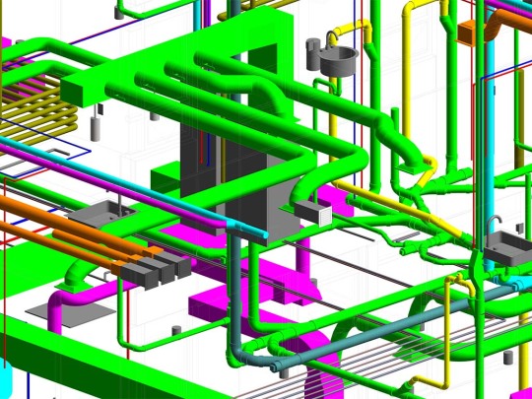
Task: Click the green elbow duct above magenta pipe
Action: [x=75, y=274]
